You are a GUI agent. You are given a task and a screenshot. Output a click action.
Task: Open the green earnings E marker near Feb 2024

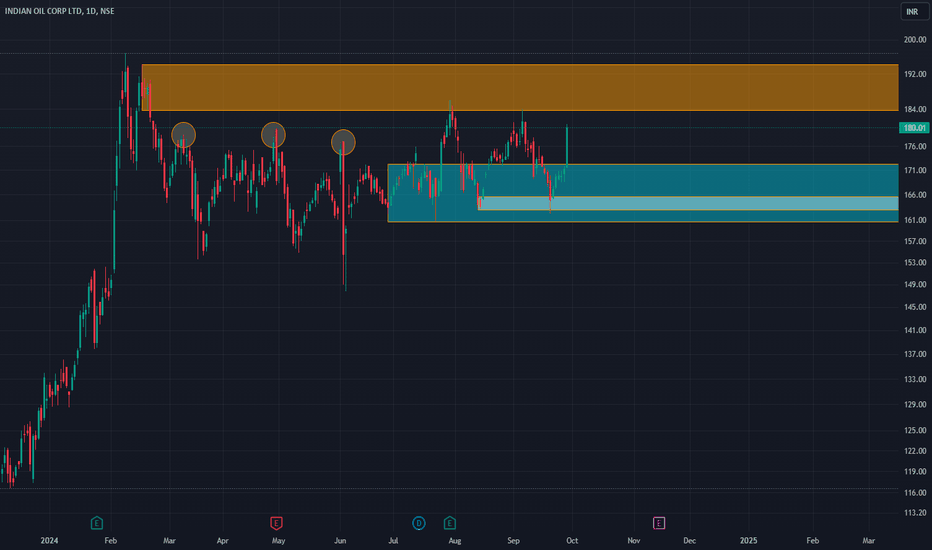97,523
